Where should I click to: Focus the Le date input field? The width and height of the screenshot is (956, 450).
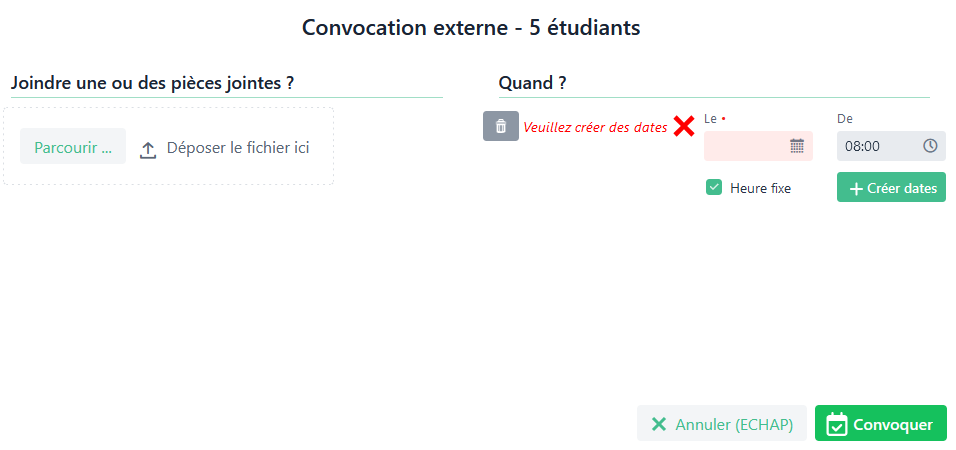pos(747,146)
